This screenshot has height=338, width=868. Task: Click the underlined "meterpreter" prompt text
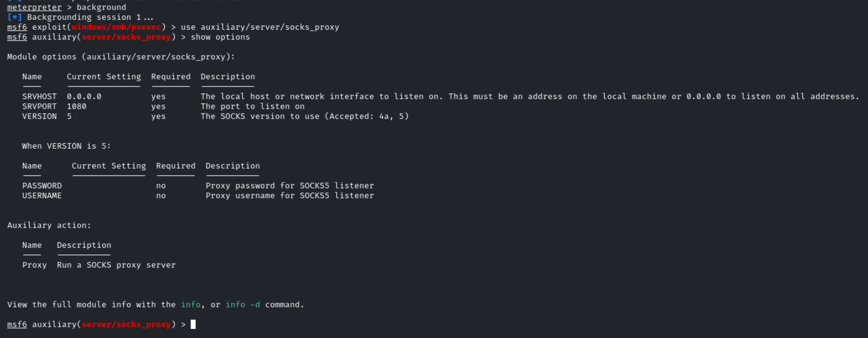pyautogui.click(x=34, y=7)
